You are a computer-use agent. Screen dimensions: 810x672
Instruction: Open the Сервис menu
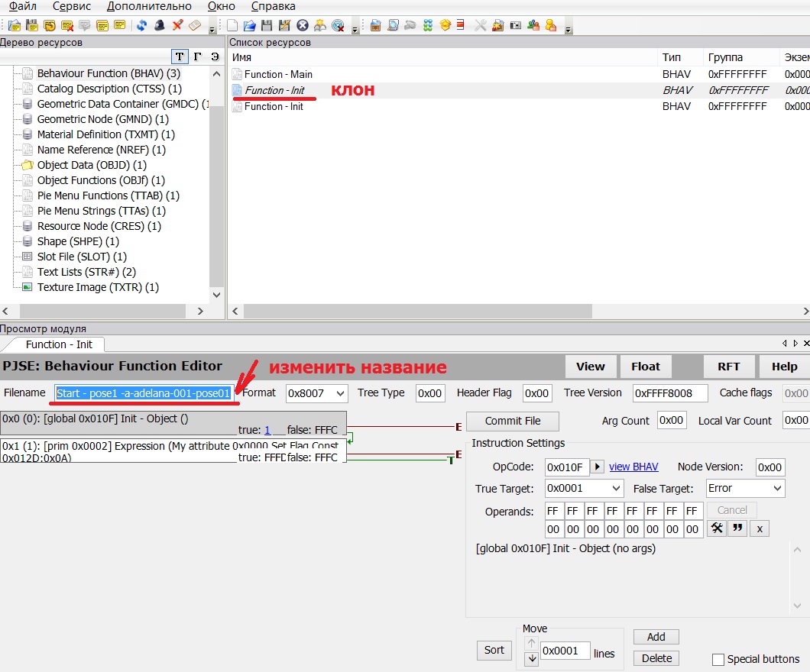[71, 6]
